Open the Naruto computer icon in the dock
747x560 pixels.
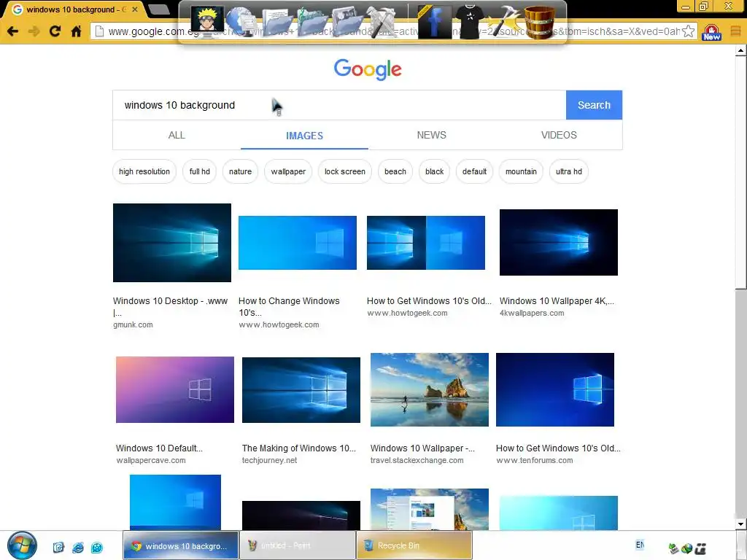click(207, 20)
